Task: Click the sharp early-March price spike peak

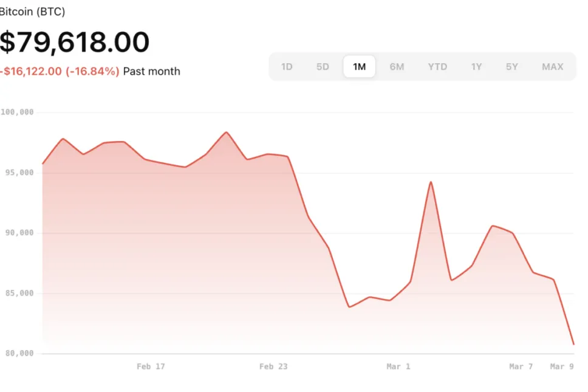Action: click(x=431, y=182)
